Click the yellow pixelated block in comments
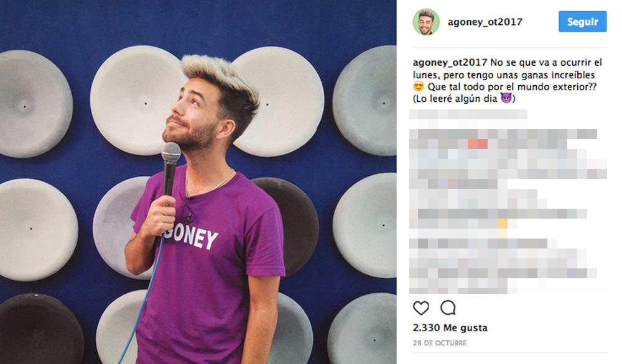 click(x=503, y=224)
